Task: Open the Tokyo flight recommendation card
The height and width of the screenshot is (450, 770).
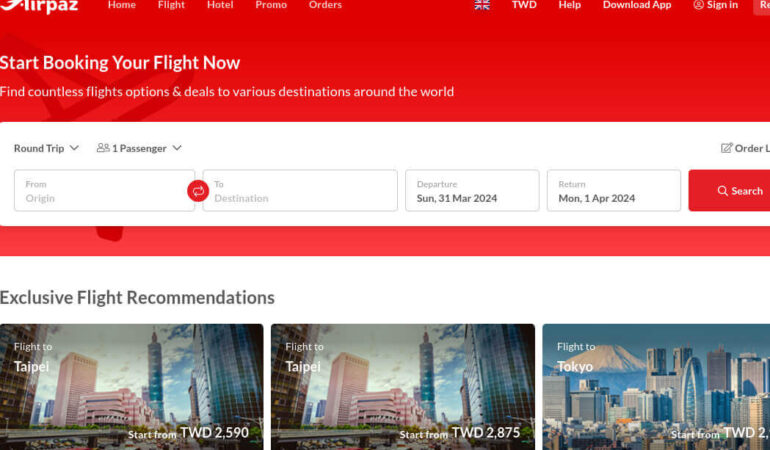Action: click(x=656, y=385)
